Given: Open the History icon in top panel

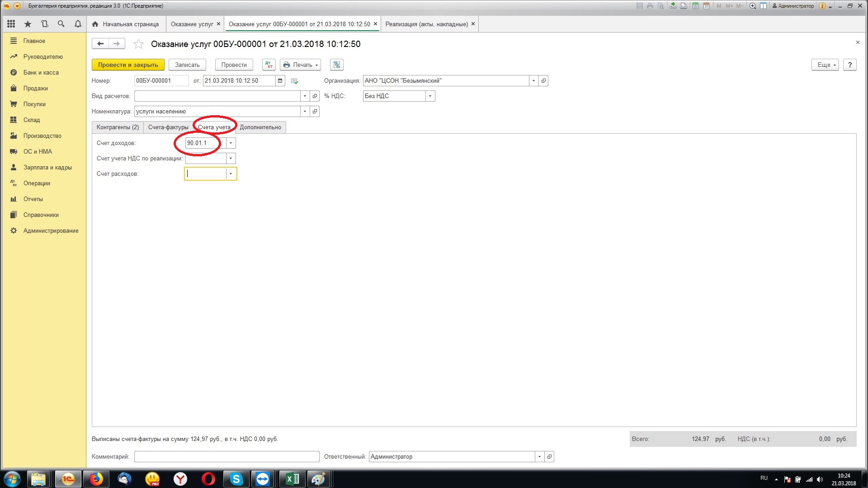Looking at the screenshot, I should point(44,24).
